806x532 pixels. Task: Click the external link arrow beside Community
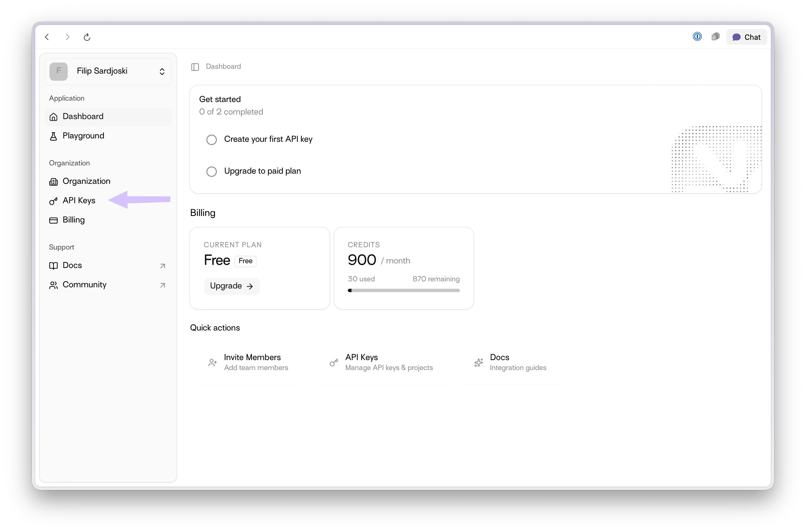pyautogui.click(x=163, y=285)
